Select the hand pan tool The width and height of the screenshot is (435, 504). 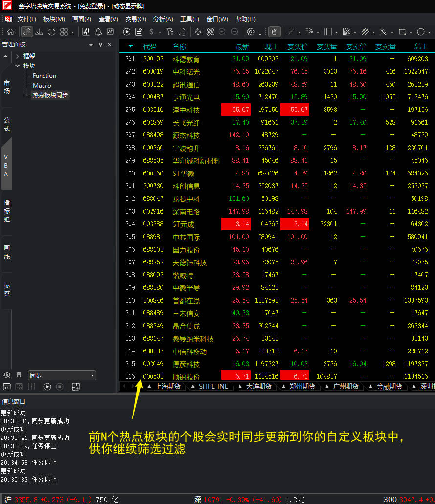(x=274, y=32)
